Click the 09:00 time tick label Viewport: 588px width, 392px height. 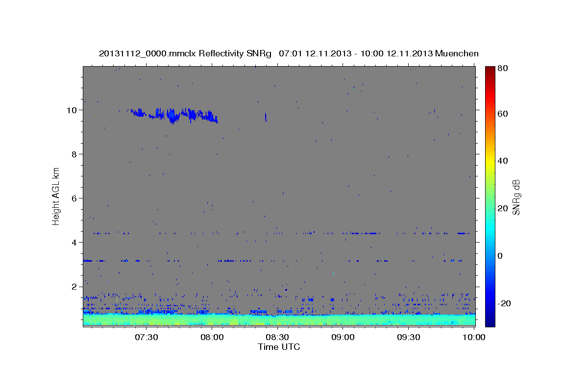tap(343, 337)
